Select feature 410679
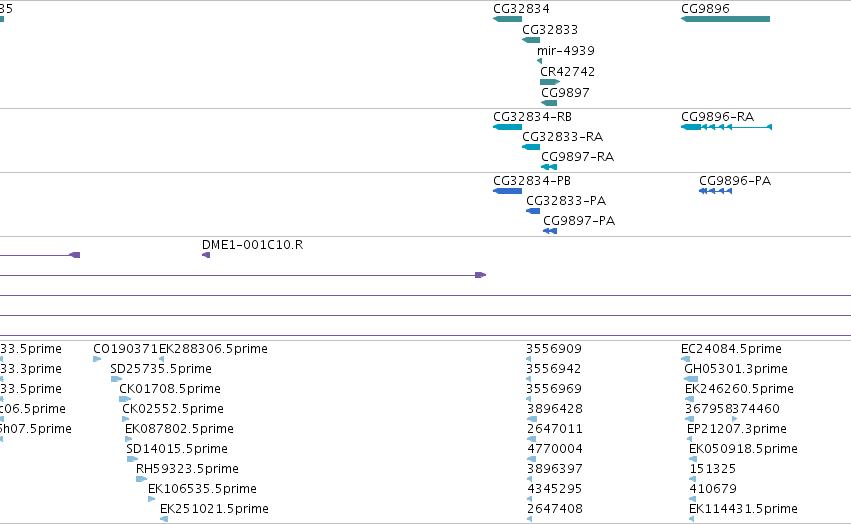Screen dimensions: 851x524 [x=713, y=489]
